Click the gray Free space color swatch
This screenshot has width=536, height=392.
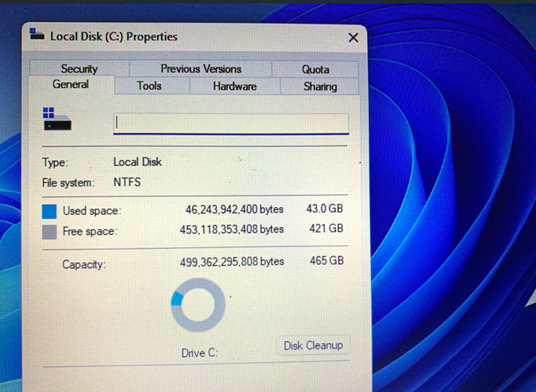pos(49,232)
